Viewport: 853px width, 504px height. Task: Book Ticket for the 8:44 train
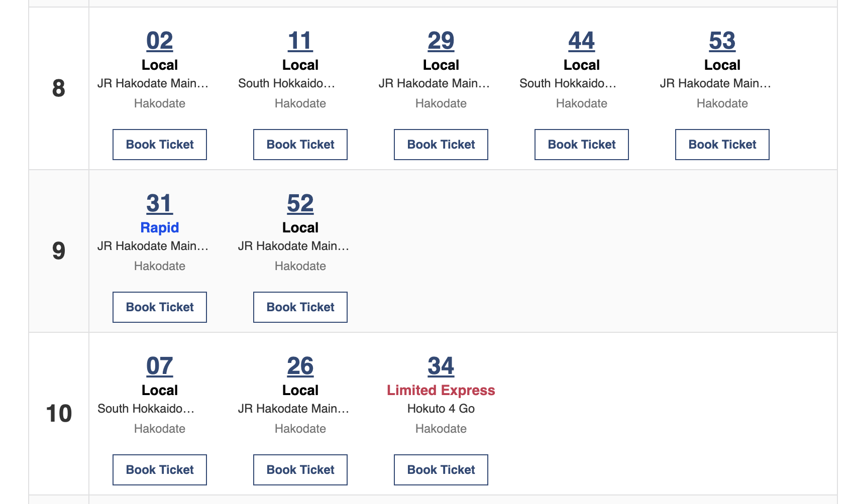pyautogui.click(x=582, y=145)
